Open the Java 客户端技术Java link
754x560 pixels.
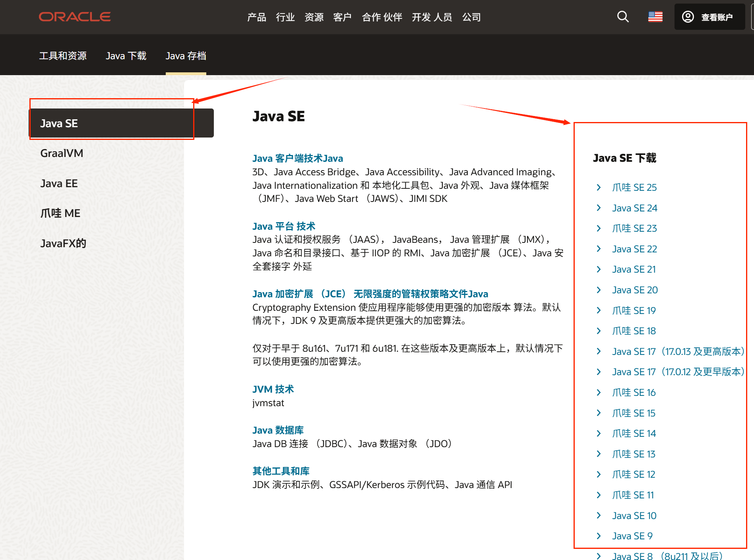297,158
